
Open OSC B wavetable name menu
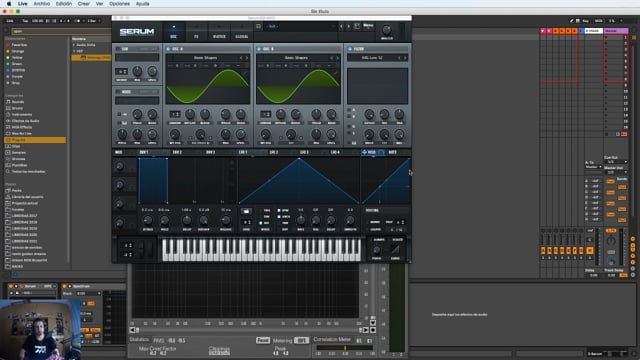296,58
